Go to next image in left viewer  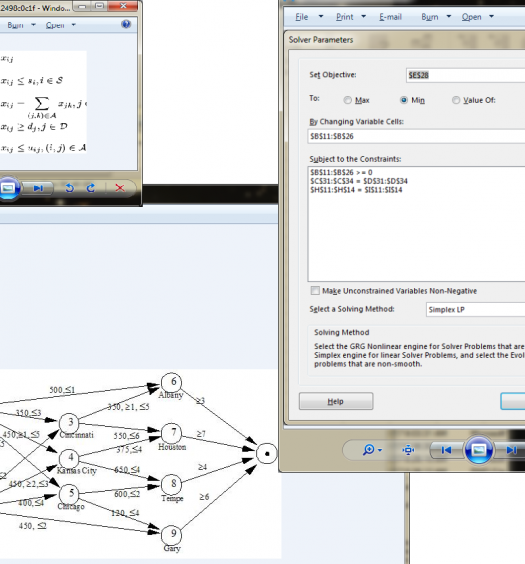click(x=38, y=188)
